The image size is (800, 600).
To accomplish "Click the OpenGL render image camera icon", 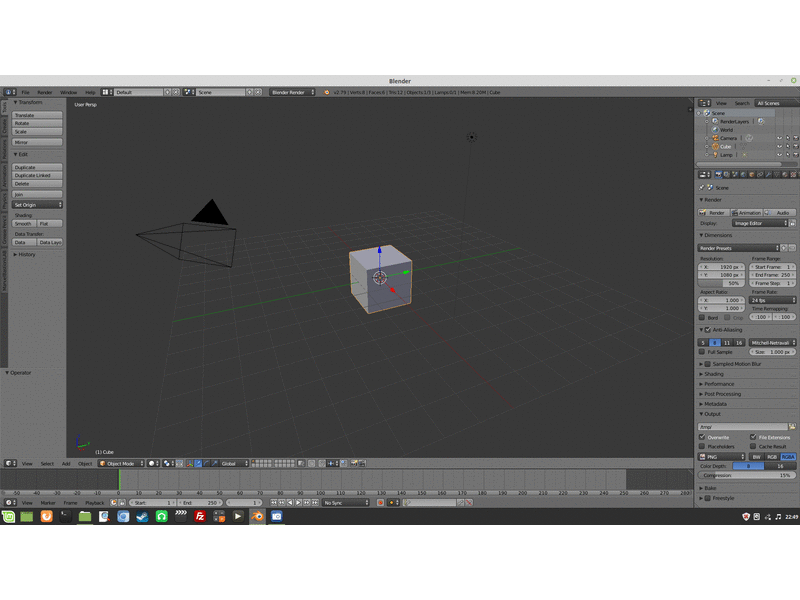I will click(x=353, y=463).
